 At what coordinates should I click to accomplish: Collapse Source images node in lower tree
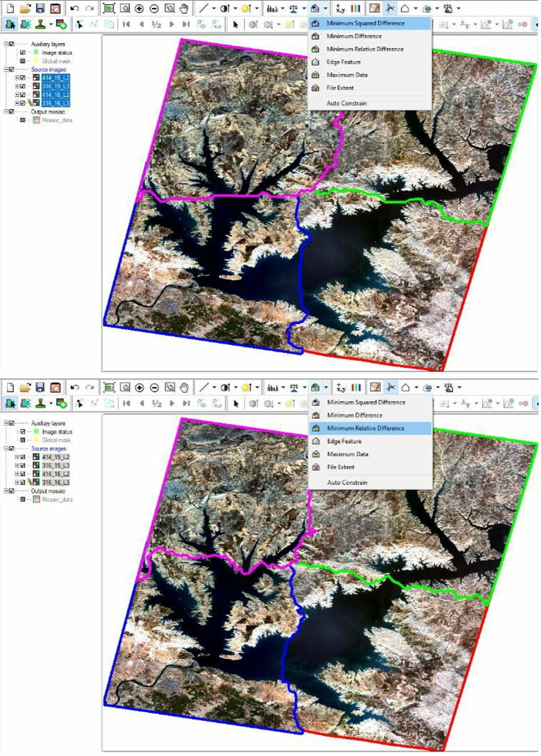6,449
